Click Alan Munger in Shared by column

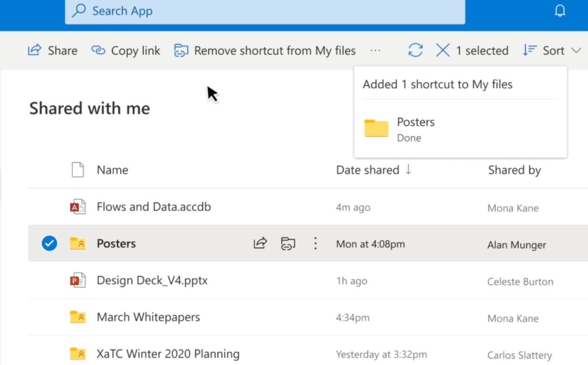(x=517, y=245)
